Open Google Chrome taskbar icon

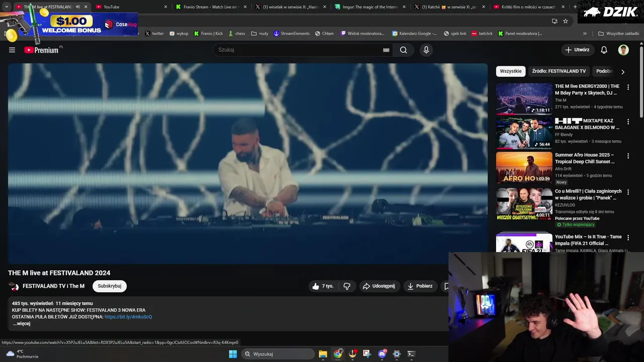[x=338, y=354]
